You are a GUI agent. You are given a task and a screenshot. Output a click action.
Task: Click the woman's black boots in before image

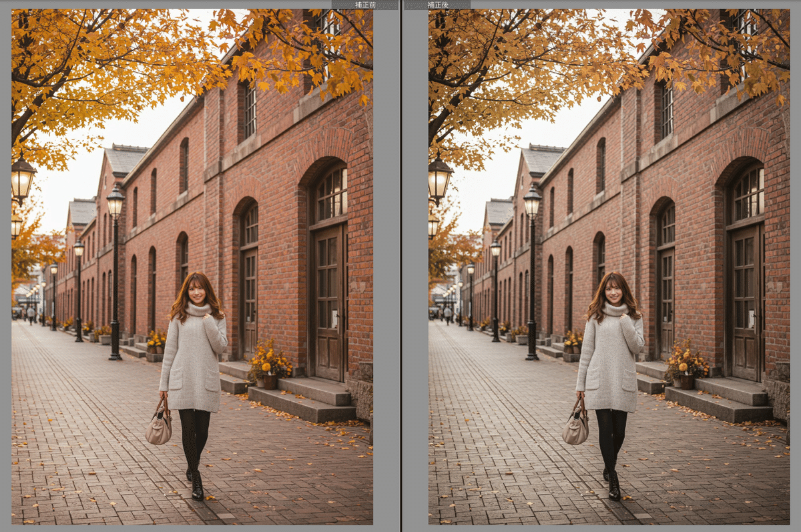click(x=196, y=486)
